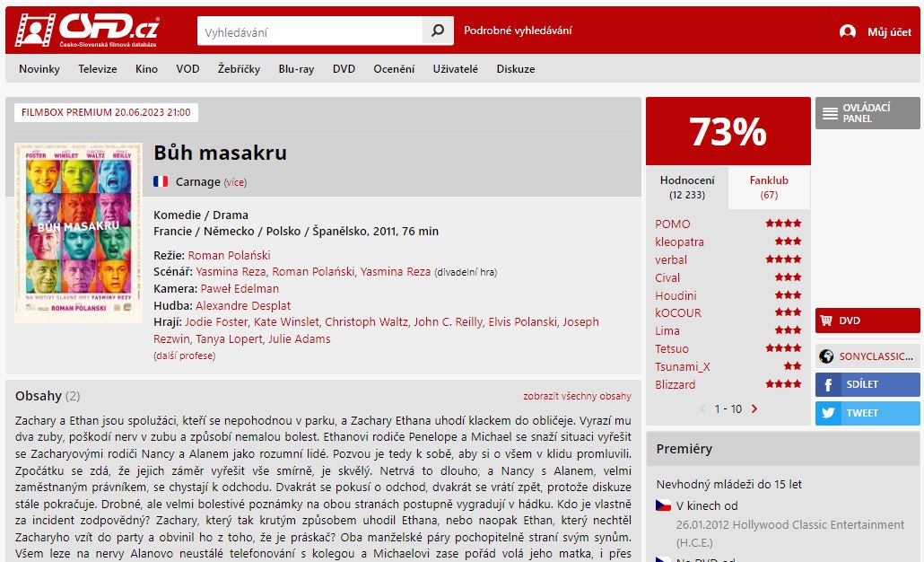This screenshot has width=924, height=562.
Task: Expand (další profese) credits
Action: click(185, 356)
